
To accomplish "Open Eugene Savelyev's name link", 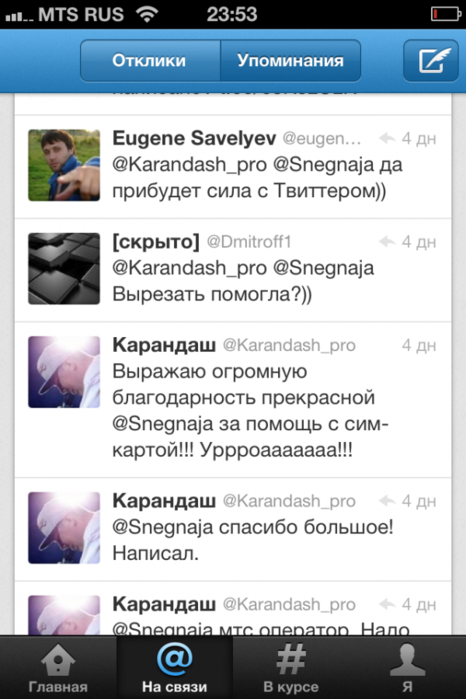I will click(x=194, y=139).
